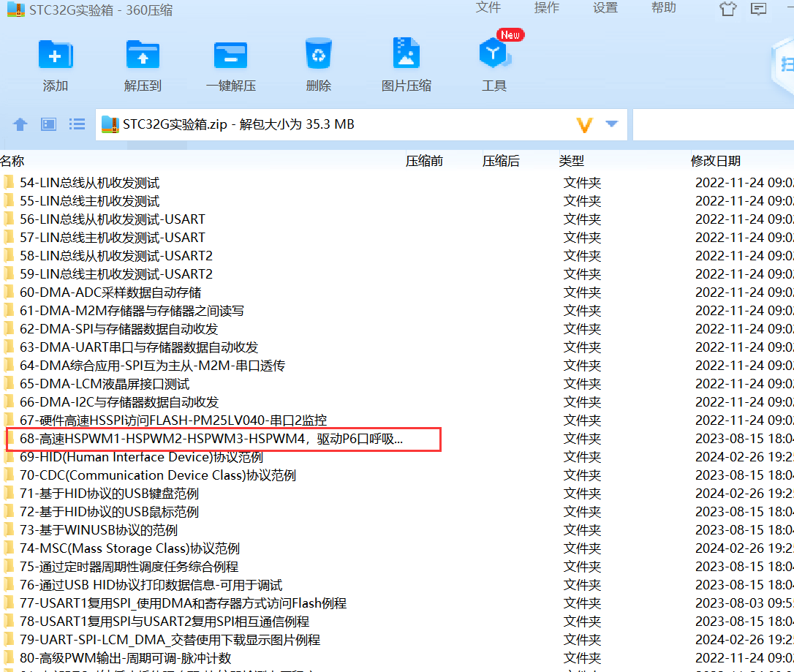Screen dimensions: 794x672
Task: Sort by 名称 column header
Action: (x=12, y=161)
